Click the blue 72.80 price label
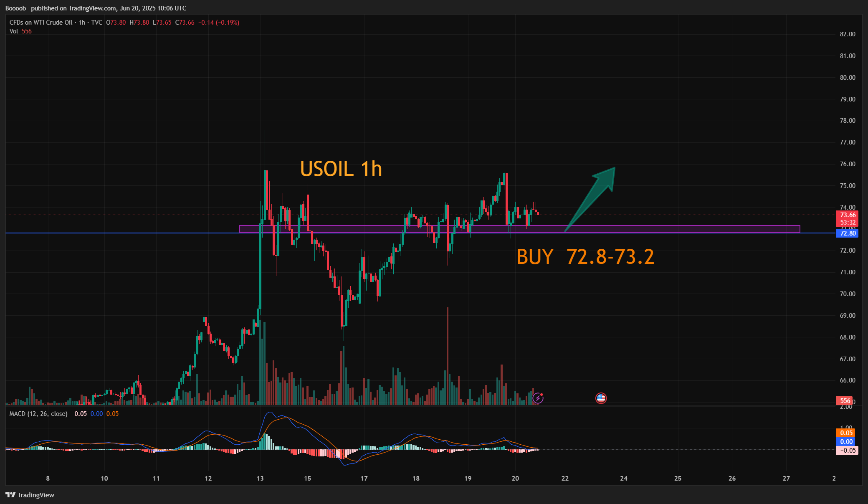 (x=847, y=233)
